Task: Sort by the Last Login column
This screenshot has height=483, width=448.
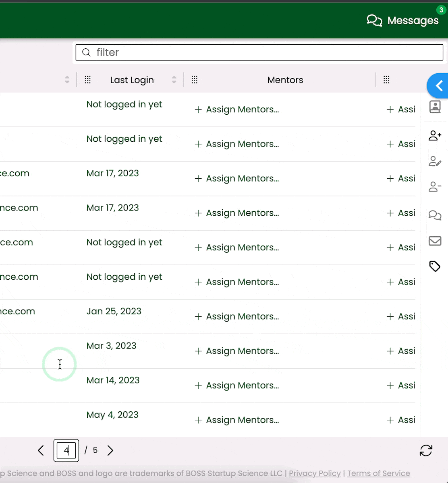Action: 174,80
